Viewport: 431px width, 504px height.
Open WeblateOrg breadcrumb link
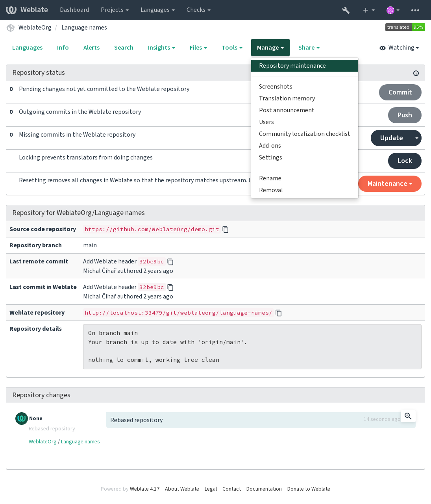tap(35, 28)
